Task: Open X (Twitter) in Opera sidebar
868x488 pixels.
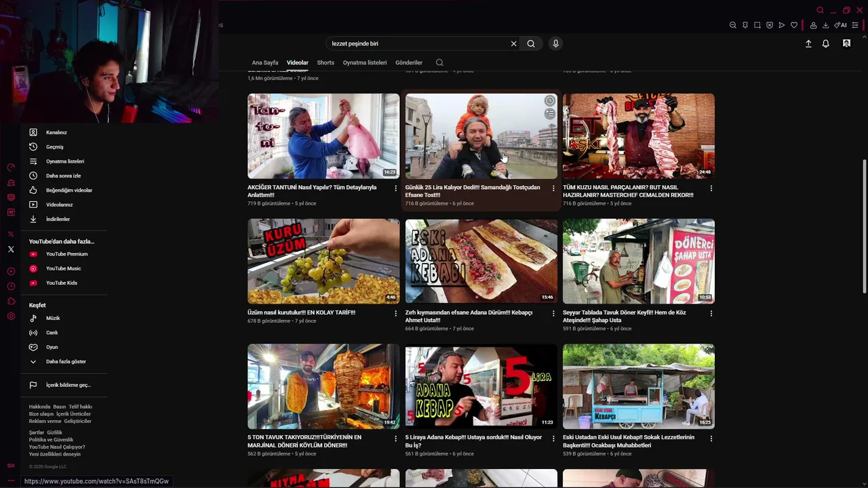Action: (11, 249)
